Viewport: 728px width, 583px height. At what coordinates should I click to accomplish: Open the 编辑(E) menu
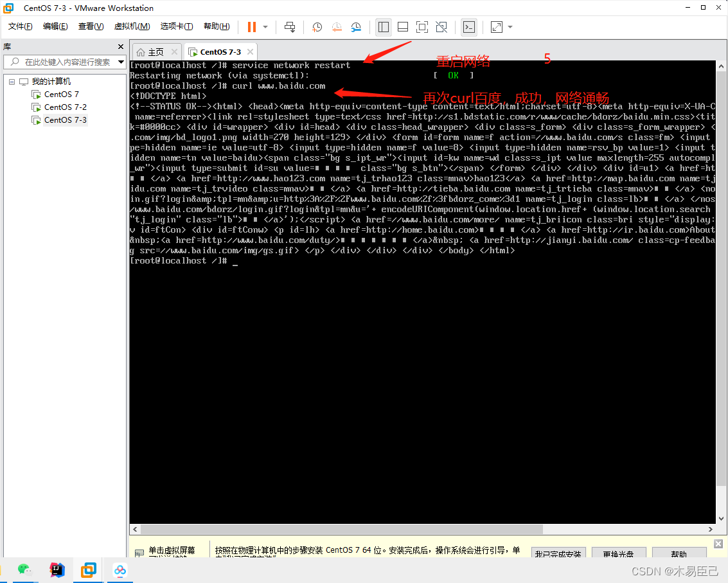55,26
